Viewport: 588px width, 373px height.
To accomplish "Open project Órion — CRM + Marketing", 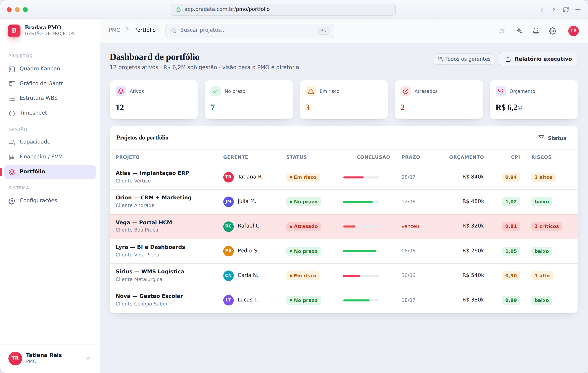I will [154, 198].
